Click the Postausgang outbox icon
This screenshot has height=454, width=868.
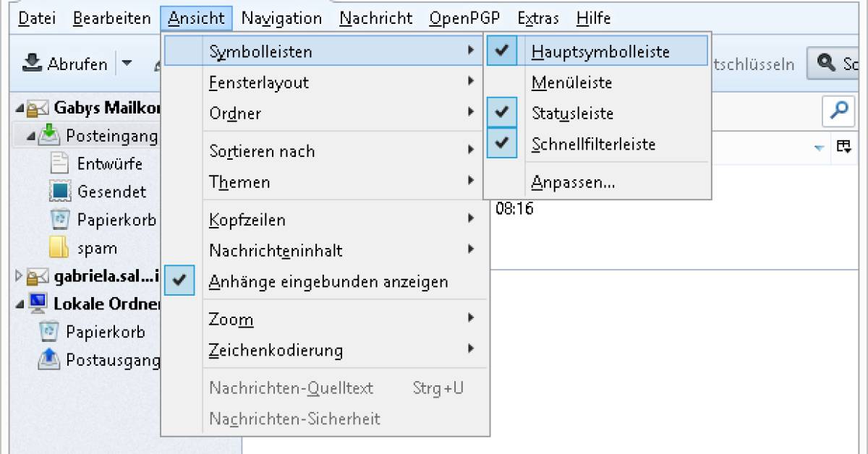click(49, 359)
